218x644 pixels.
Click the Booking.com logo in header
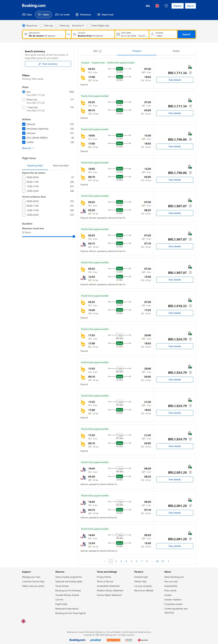coord(34,5)
